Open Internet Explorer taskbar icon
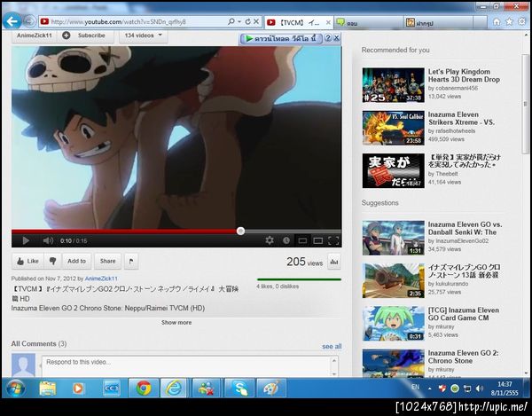Image resolution: width=532 pixels, height=416 pixels. tap(174, 389)
